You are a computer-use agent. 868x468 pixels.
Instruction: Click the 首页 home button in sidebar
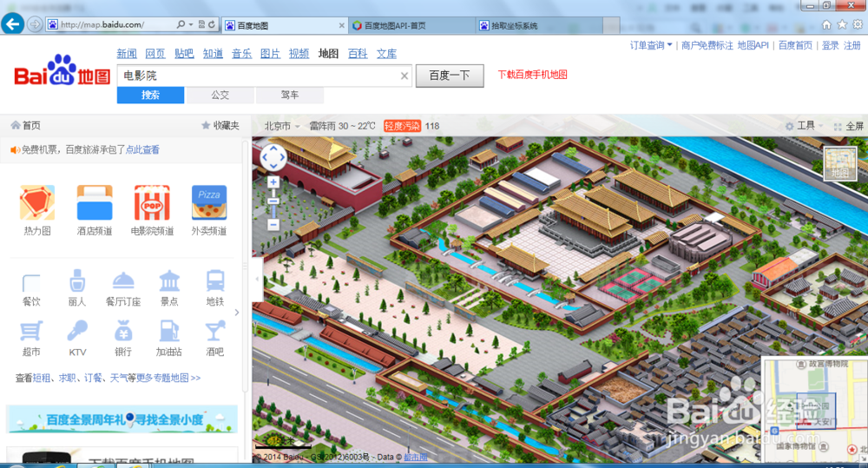[25, 126]
